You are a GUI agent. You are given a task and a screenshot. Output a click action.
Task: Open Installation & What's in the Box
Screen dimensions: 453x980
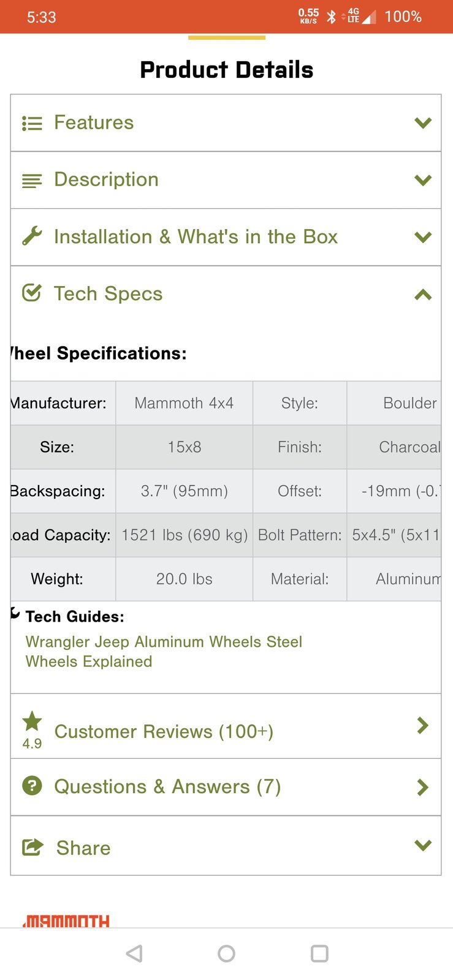[196, 237]
